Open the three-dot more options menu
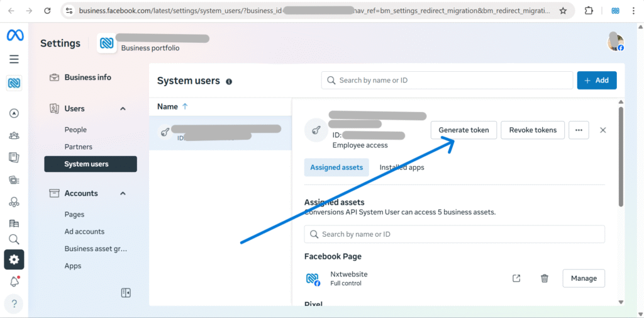Image resolution: width=644 pixels, height=318 pixels. point(579,130)
